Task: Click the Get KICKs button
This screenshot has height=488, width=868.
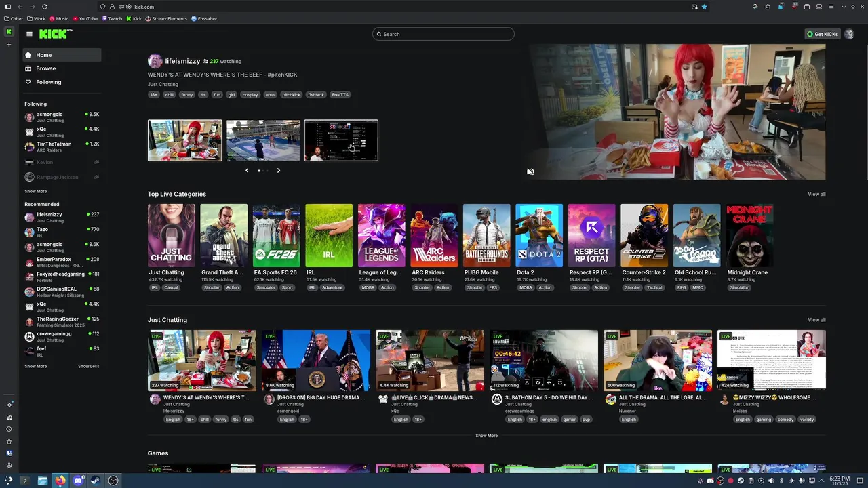Action: point(823,34)
